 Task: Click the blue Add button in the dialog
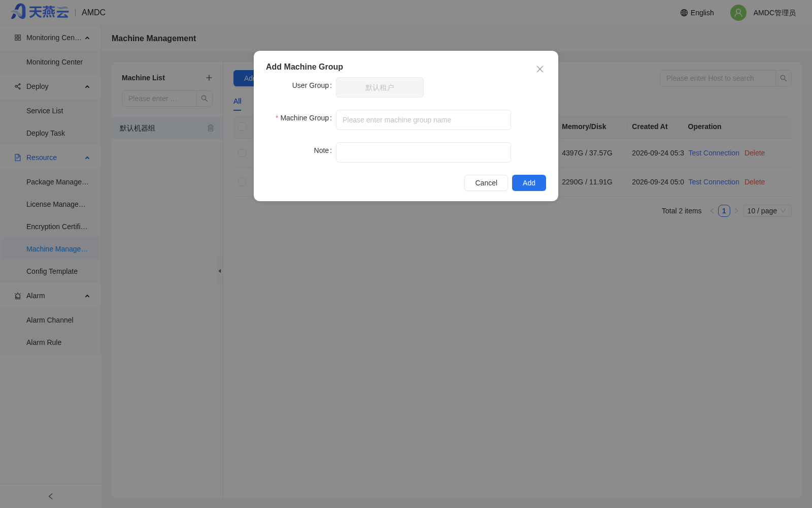[529, 183]
